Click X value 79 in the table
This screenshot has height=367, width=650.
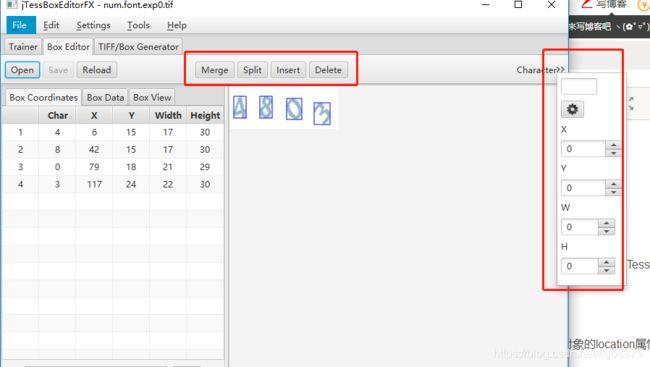[x=94, y=167]
